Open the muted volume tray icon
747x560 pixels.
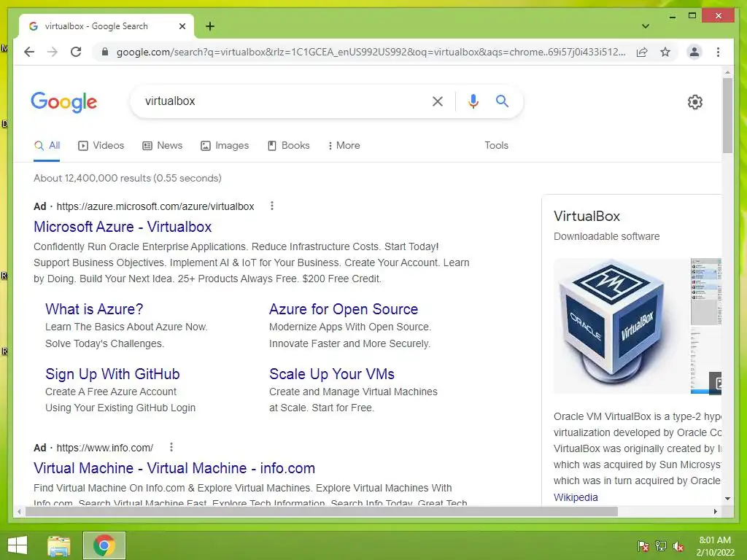tap(678, 546)
